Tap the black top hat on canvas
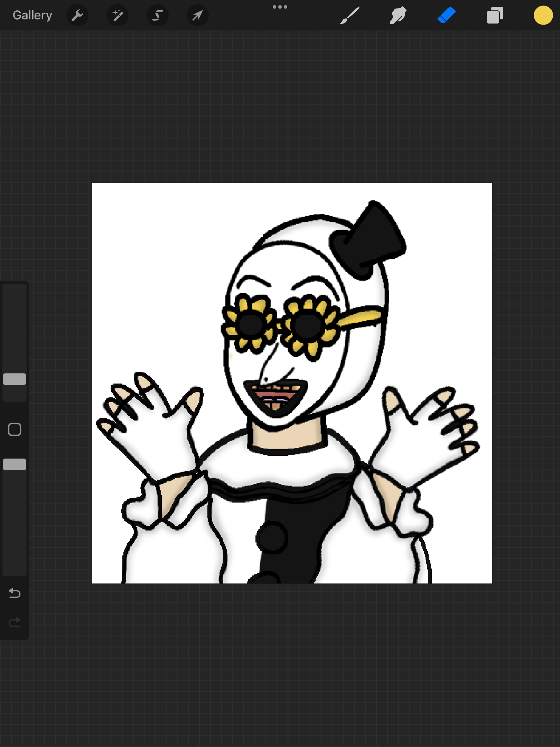Image resolution: width=560 pixels, height=747 pixels. pyautogui.click(x=369, y=240)
